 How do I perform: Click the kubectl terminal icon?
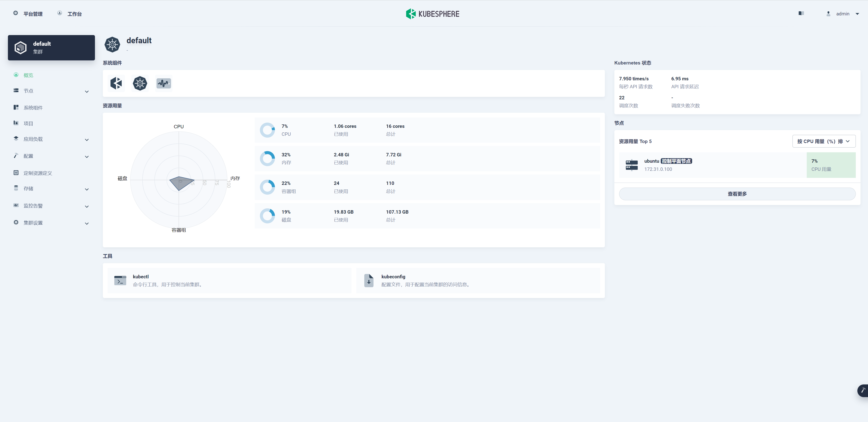pyautogui.click(x=120, y=281)
